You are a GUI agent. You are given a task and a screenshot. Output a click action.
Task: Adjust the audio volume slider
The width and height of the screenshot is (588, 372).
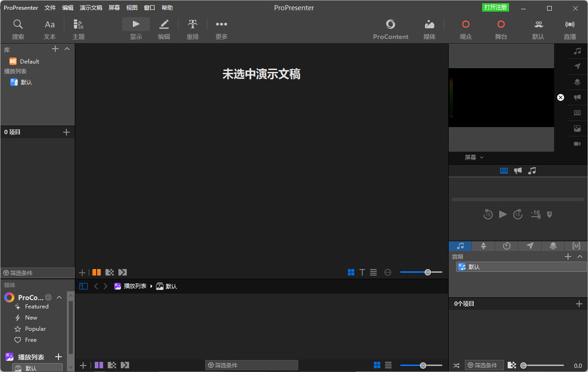pyautogui.click(x=542, y=366)
